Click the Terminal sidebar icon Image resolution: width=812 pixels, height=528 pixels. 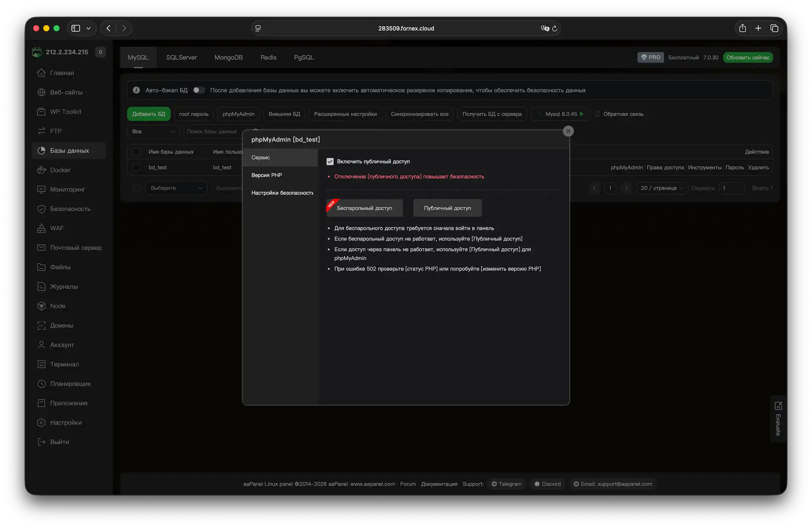(x=41, y=364)
